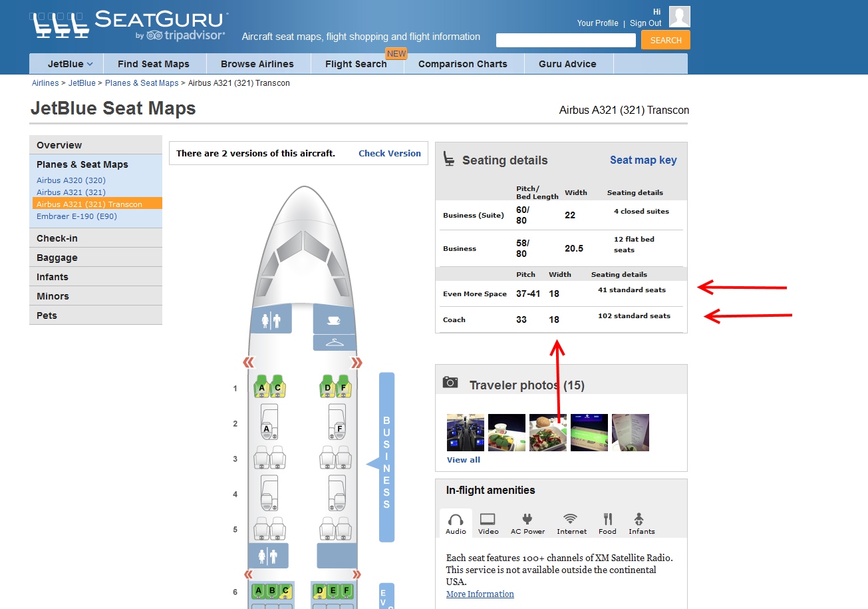The image size is (868, 609).
Task: Expand the Baggage sidebar section
Action: coord(57,258)
